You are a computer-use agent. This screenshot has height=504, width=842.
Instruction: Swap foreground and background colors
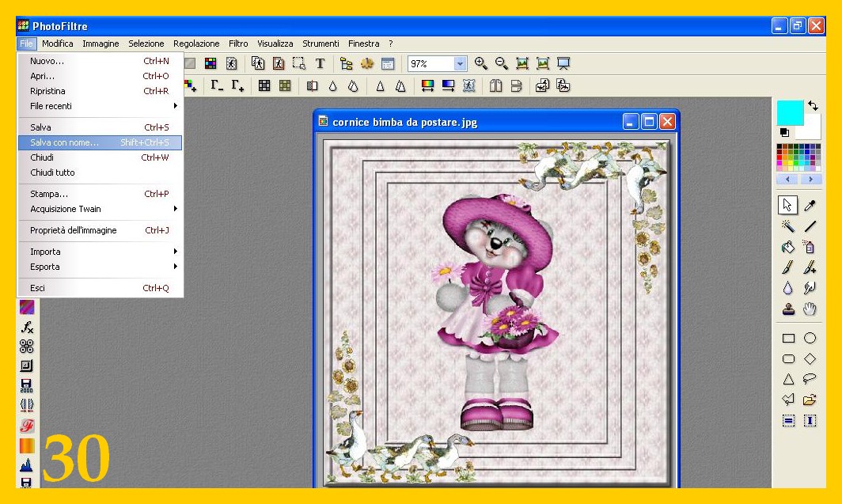(813, 106)
